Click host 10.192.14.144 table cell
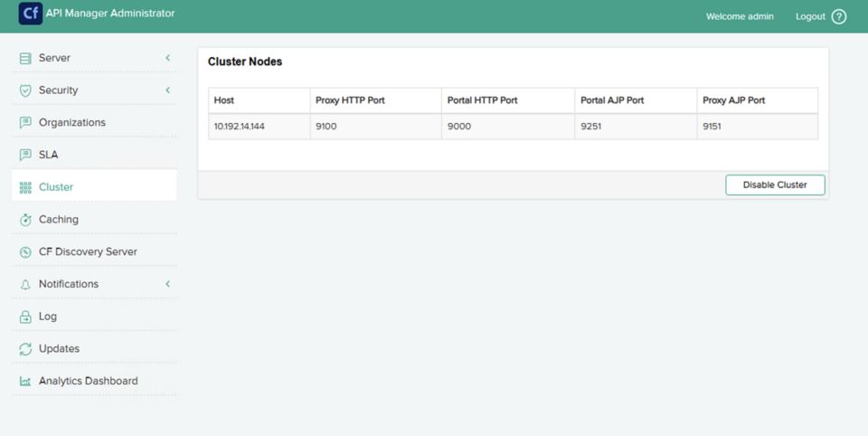 240,127
